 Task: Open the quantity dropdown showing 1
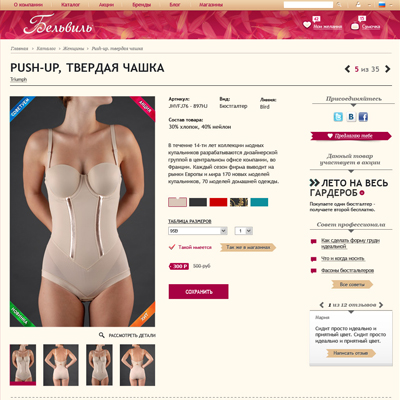click(244, 231)
